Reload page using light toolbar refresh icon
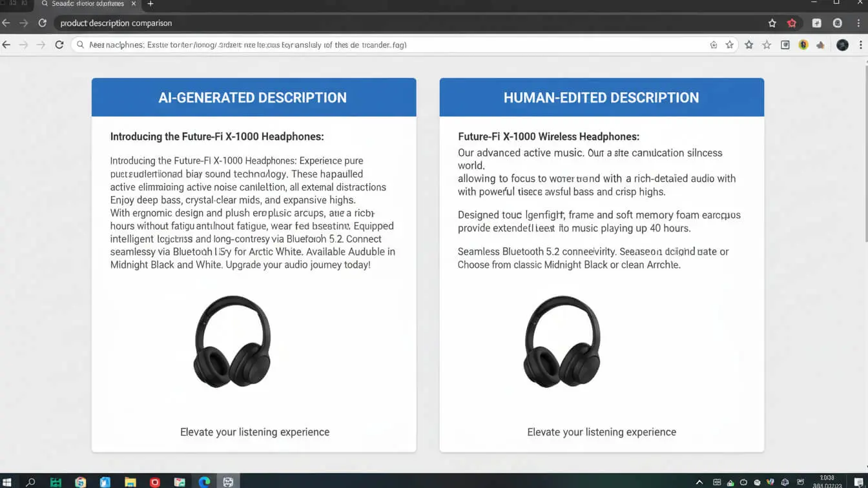Viewport: 868px width, 488px height. pyautogui.click(x=59, y=45)
